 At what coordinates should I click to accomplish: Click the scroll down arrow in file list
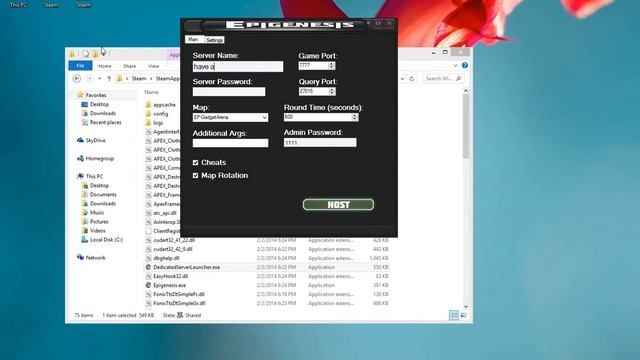tap(466, 307)
